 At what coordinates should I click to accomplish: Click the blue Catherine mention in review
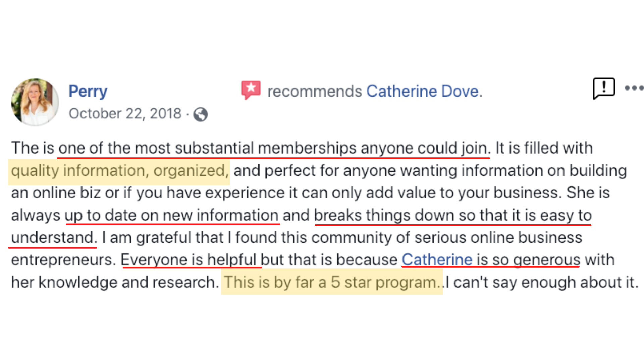pyautogui.click(x=437, y=260)
